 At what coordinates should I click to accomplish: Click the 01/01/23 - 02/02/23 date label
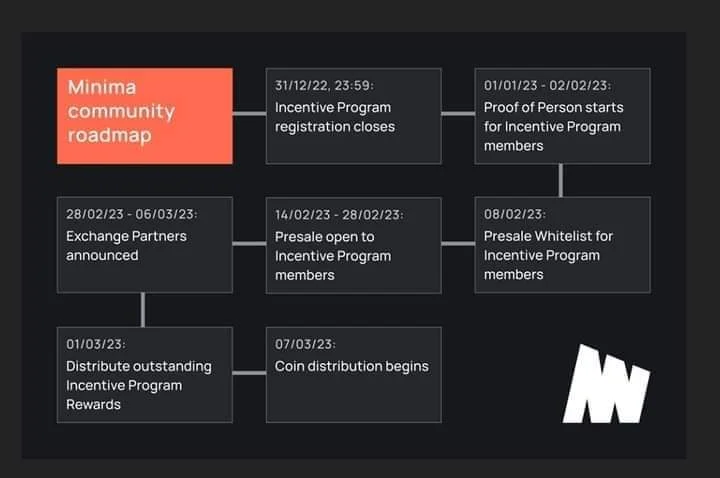click(547, 85)
